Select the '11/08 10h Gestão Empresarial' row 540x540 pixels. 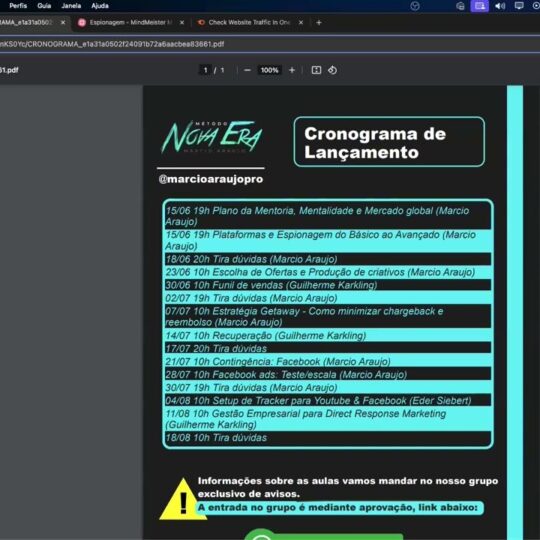(x=328, y=419)
